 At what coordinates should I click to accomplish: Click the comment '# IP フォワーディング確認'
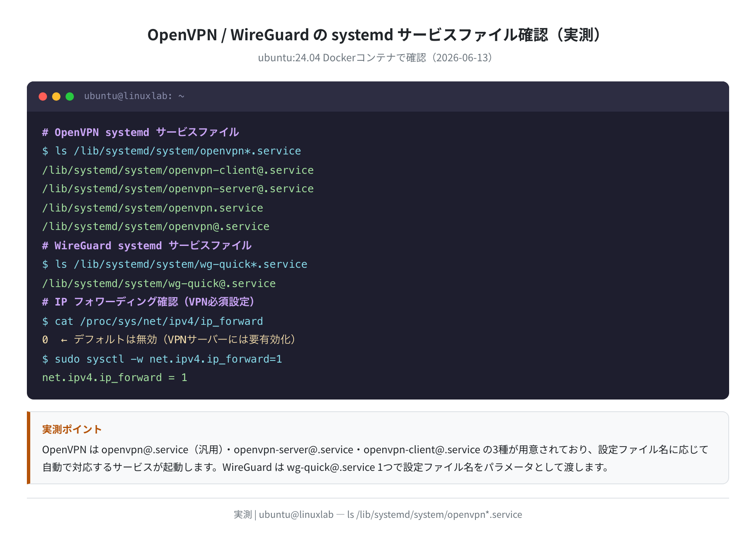pos(150,302)
